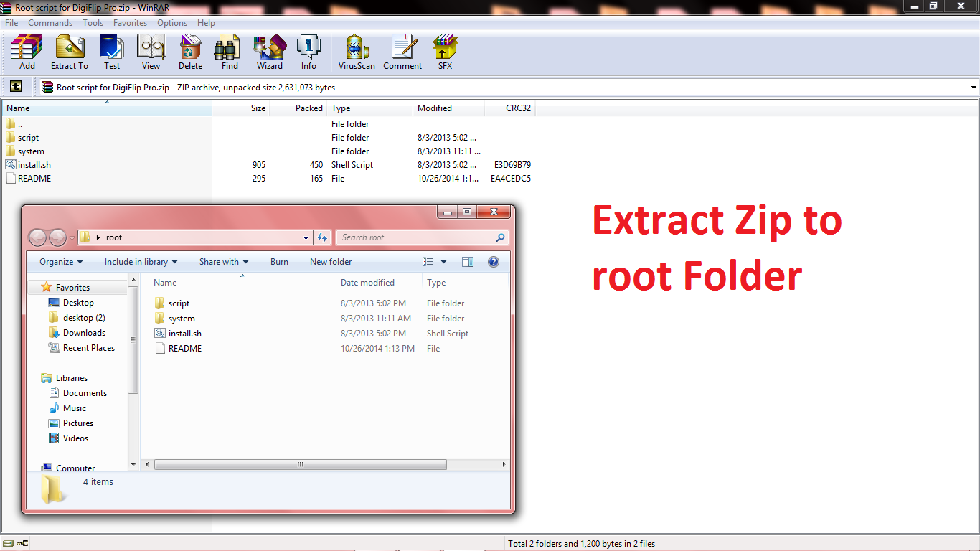Viewport: 980px width, 551px height.
Task: Open Explorer help icon
Action: pos(494,262)
